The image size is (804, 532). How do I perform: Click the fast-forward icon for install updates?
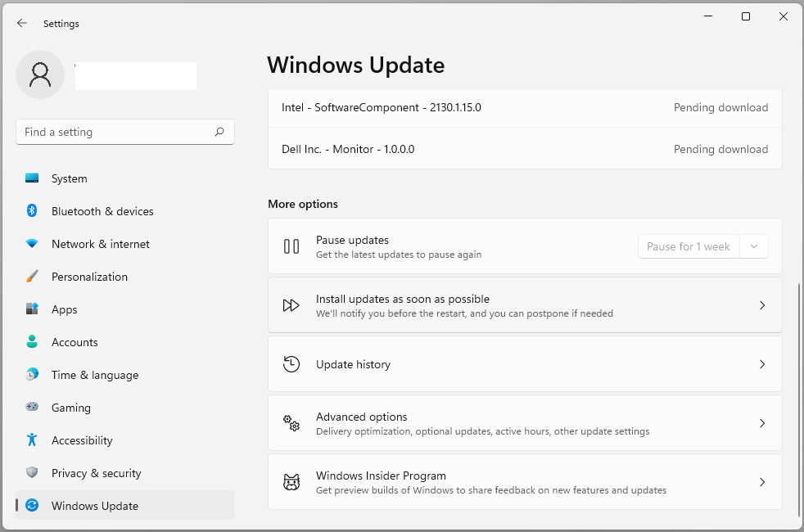pyautogui.click(x=291, y=305)
